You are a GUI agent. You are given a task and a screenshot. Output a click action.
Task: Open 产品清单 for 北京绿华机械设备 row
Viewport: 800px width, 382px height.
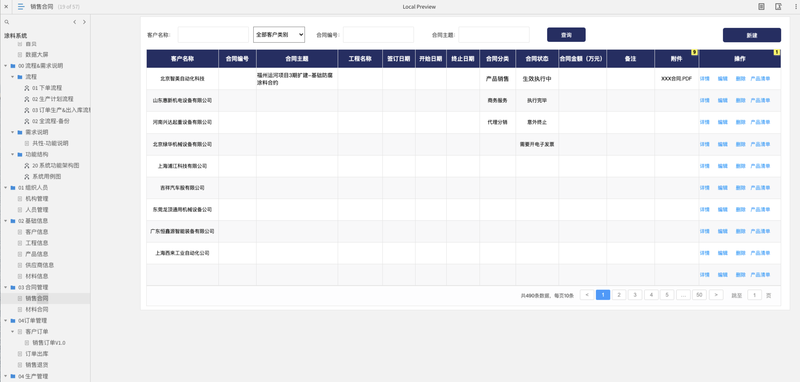[x=760, y=144]
